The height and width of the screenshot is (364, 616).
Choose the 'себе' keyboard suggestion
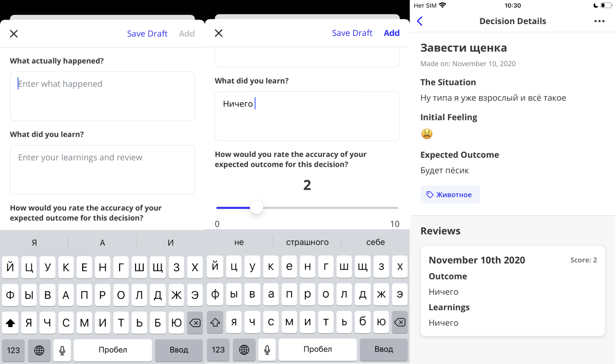tap(376, 242)
